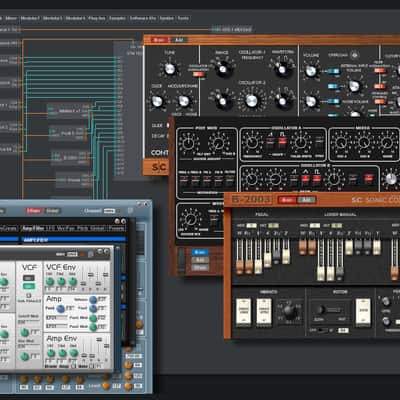
Task: Open first drawbar preset box under Lower Manual
Action: coord(314,226)
